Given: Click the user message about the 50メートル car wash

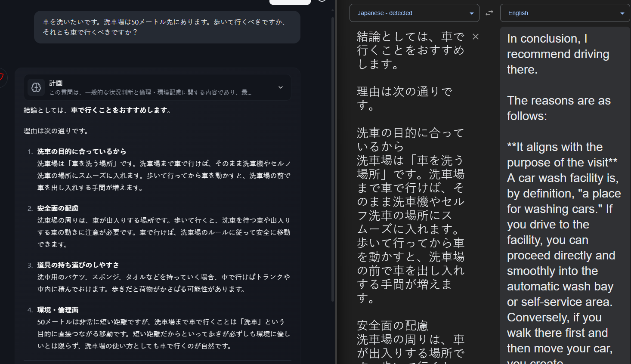Looking at the screenshot, I should [x=167, y=27].
